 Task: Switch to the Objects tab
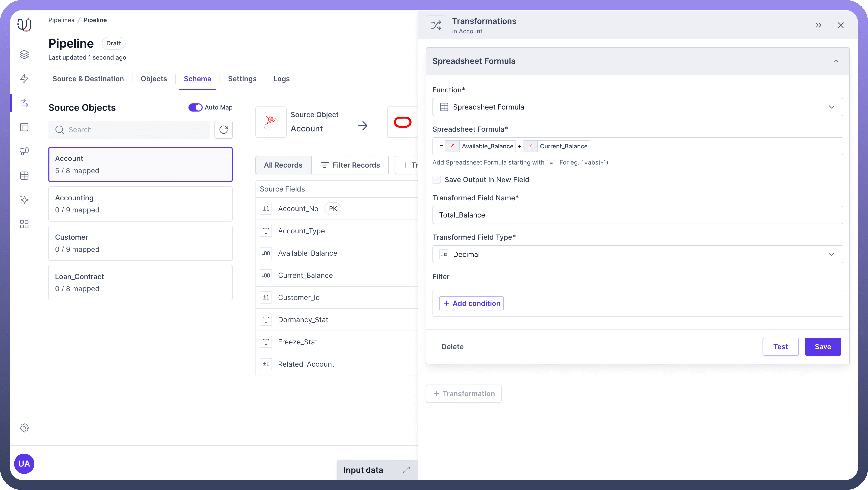point(154,78)
